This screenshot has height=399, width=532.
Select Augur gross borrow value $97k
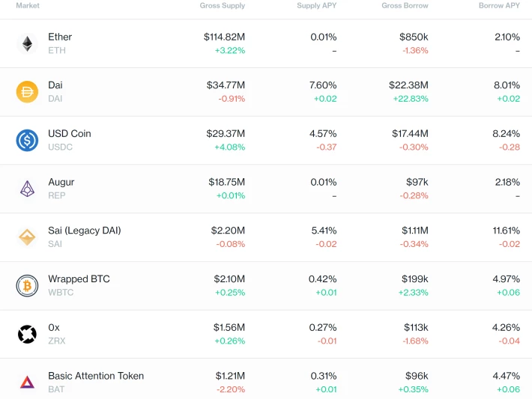coord(417,182)
